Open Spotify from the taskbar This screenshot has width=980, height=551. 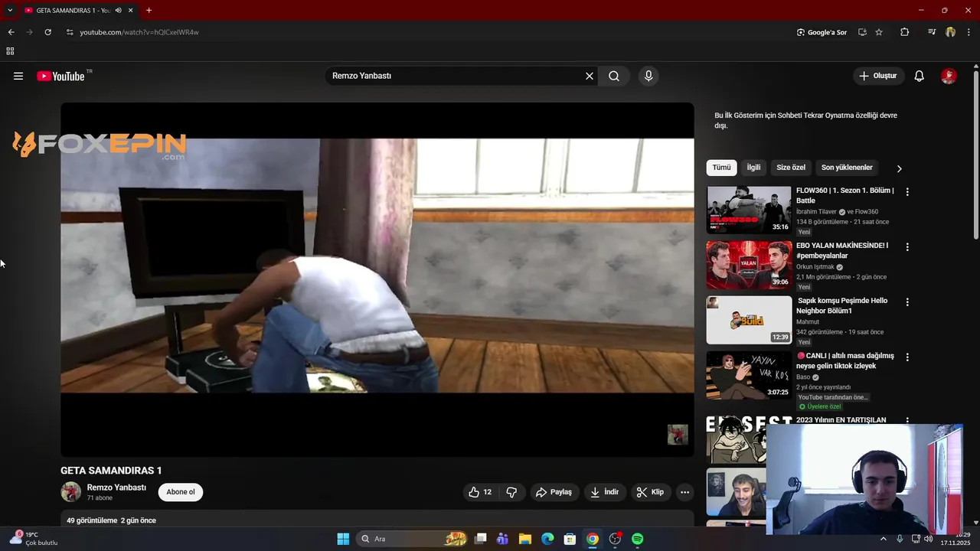tap(638, 539)
